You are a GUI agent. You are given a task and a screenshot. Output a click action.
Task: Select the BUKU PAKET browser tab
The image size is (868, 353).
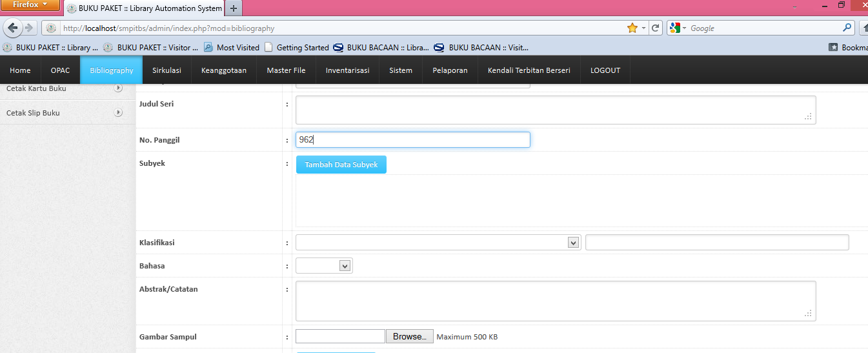(x=145, y=8)
